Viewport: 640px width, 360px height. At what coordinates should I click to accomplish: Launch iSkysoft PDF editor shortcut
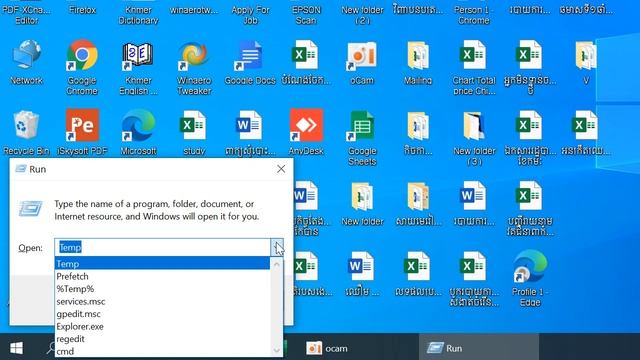(x=82, y=133)
